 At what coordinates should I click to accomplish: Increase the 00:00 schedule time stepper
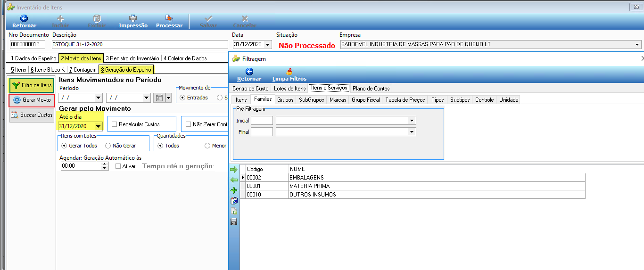pos(105,164)
